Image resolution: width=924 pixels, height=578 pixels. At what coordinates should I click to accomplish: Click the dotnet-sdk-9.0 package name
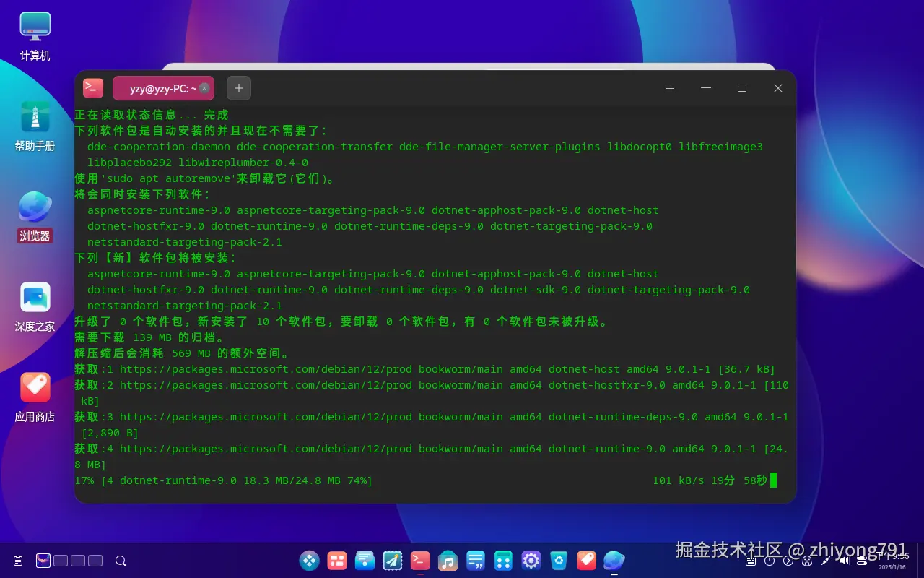coord(536,290)
